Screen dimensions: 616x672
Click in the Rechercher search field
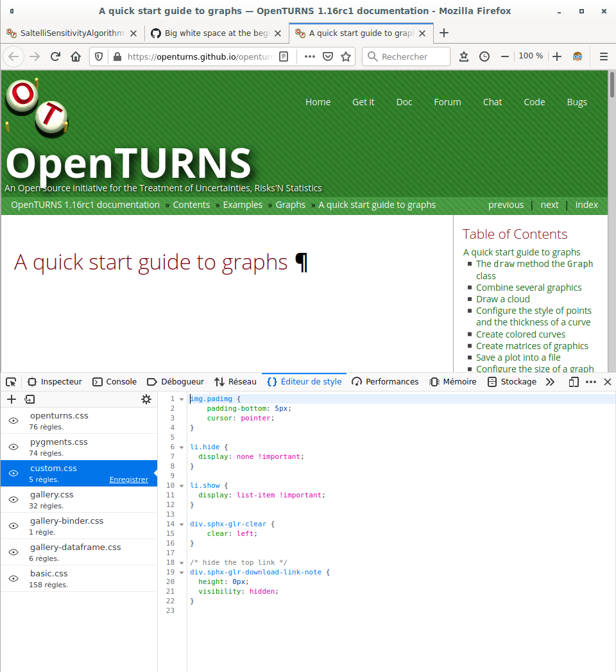click(x=406, y=56)
